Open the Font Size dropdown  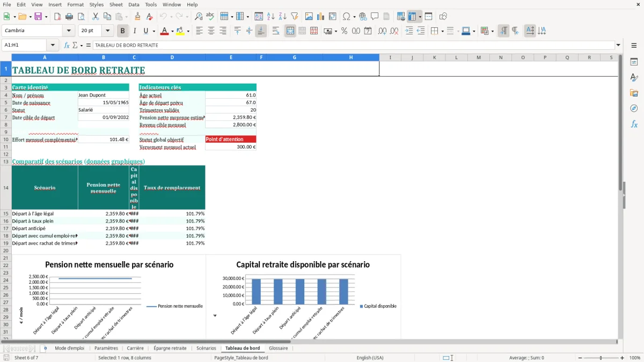107,31
